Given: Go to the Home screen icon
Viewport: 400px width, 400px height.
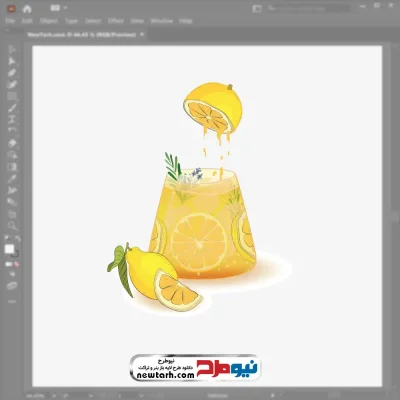Looking at the screenshot, I should 27,9.
